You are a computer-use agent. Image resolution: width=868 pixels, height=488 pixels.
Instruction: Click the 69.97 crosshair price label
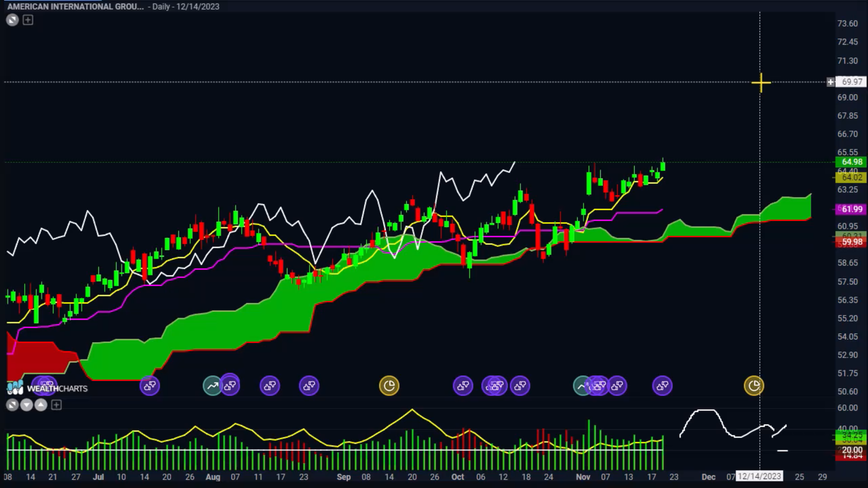852,82
